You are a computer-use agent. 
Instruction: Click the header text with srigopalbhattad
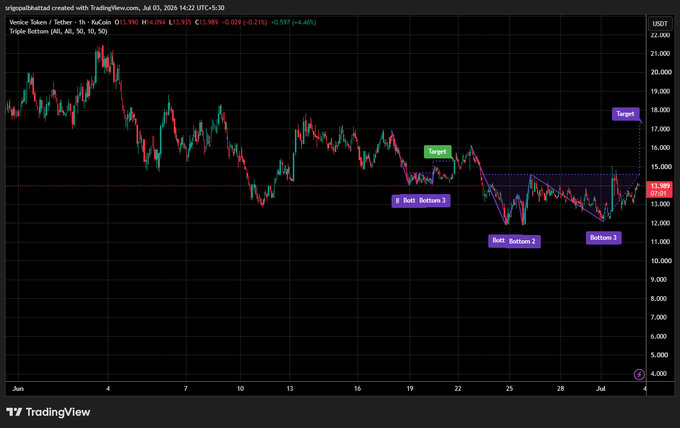114,8
